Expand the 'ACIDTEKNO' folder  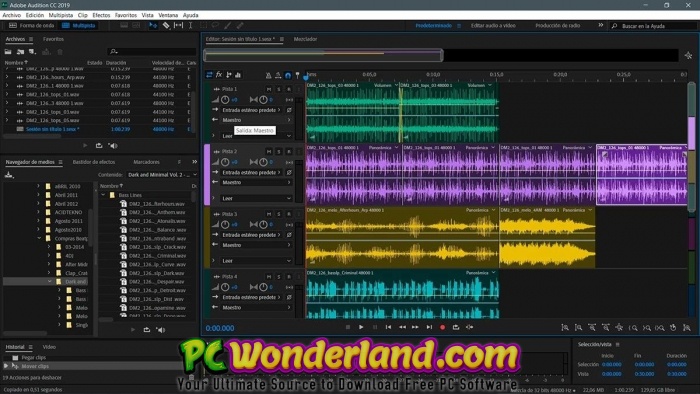pos(38,212)
